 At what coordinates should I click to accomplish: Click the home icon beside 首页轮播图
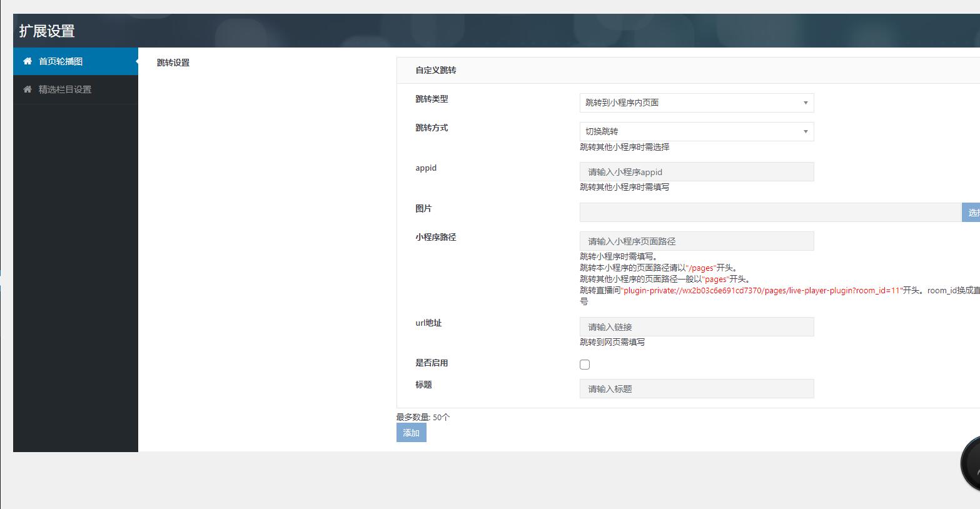click(x=27, y=61)
